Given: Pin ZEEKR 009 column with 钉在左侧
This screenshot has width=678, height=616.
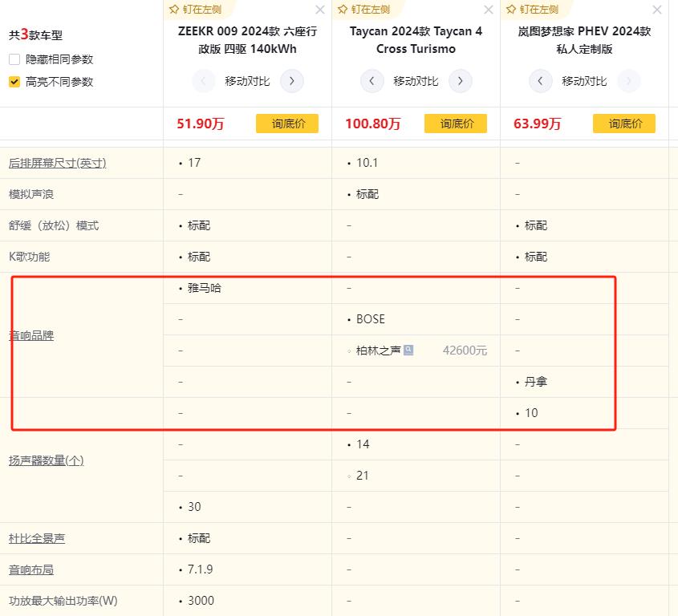Looking at the screenshot, I should (196, 9).
